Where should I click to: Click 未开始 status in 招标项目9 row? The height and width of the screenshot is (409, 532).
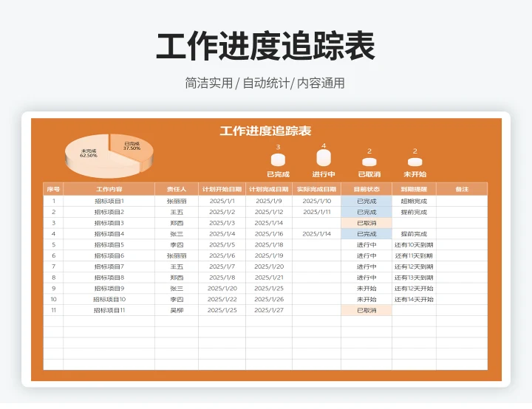(366, 288)
